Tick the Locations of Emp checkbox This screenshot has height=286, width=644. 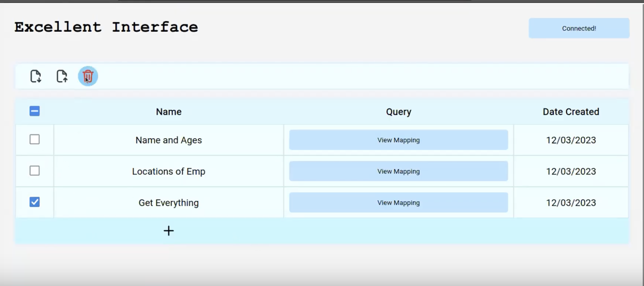click(35, 171)
